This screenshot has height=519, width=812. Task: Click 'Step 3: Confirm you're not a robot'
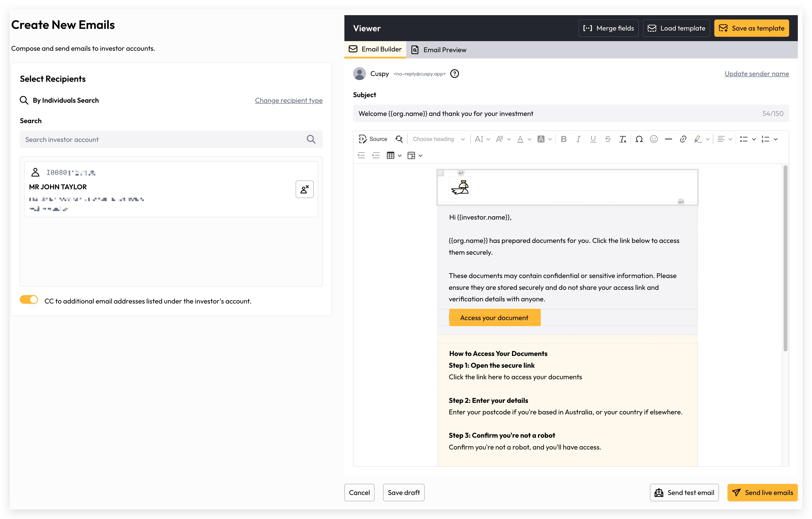[502, 435]
